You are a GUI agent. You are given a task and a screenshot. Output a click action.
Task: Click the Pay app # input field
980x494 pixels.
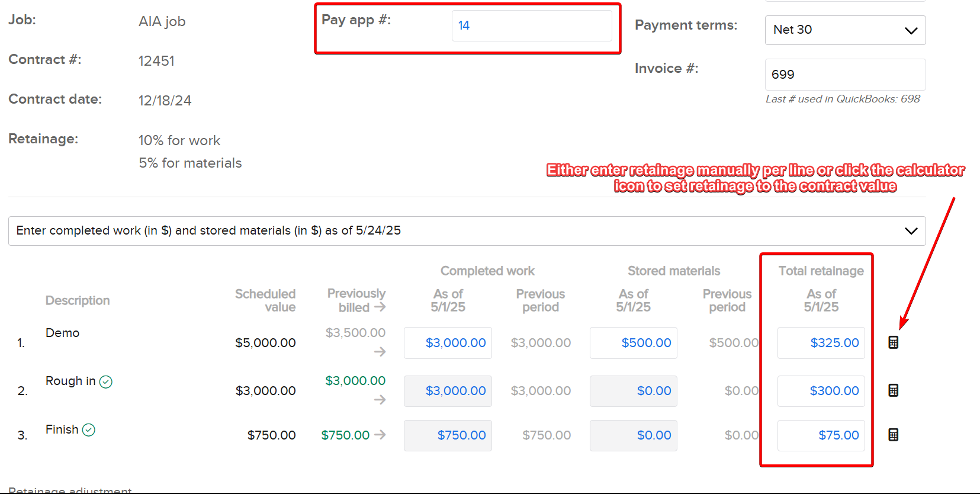pyautogui.click(x=531, y=25)
